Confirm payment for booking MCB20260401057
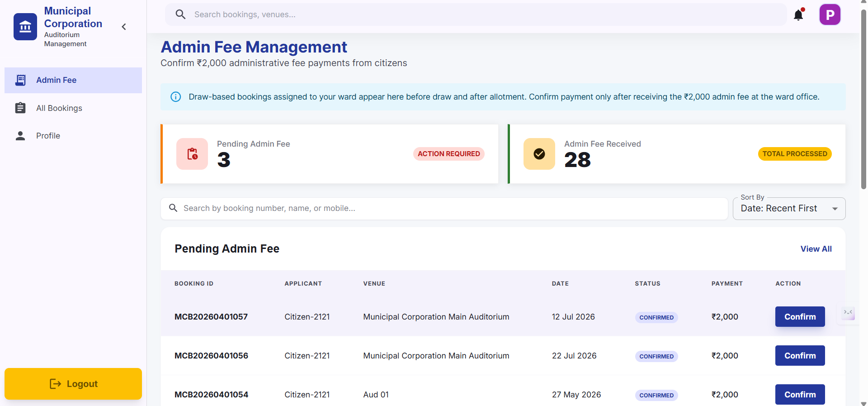Viewport: 868px width, 406px height. point(800,317)
